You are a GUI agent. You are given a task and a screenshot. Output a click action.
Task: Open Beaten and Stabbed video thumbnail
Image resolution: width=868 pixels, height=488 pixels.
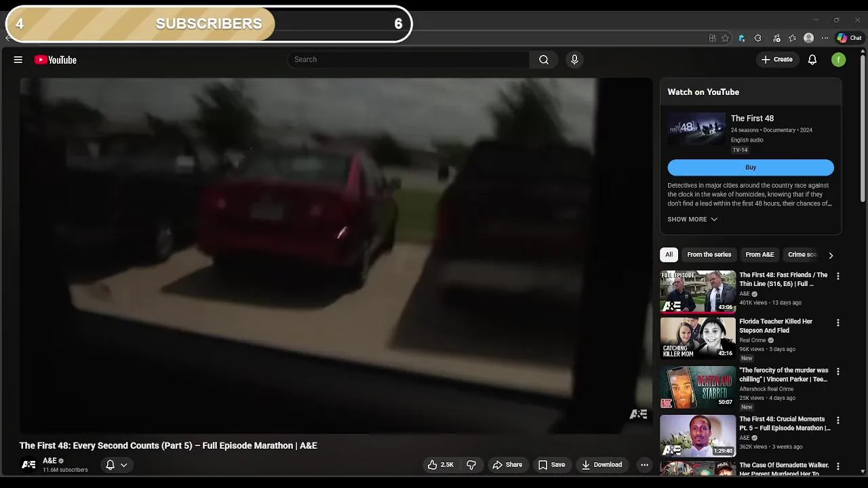pos(698,387)
